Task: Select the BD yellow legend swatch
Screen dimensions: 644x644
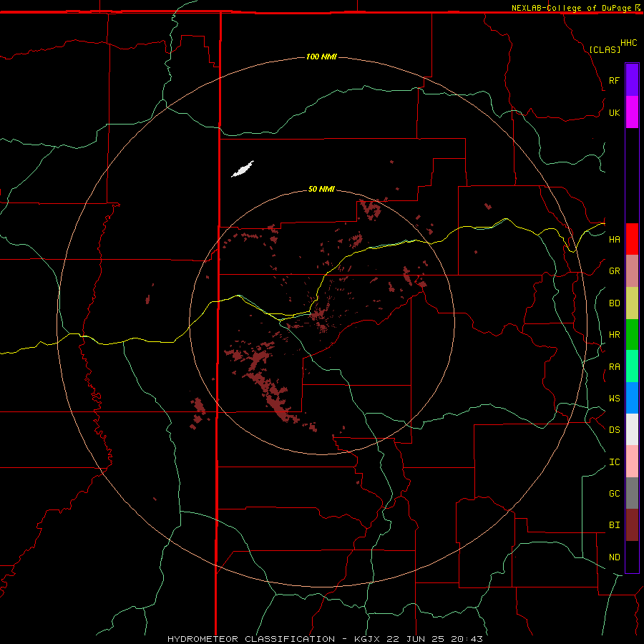Action: [632, 303]
